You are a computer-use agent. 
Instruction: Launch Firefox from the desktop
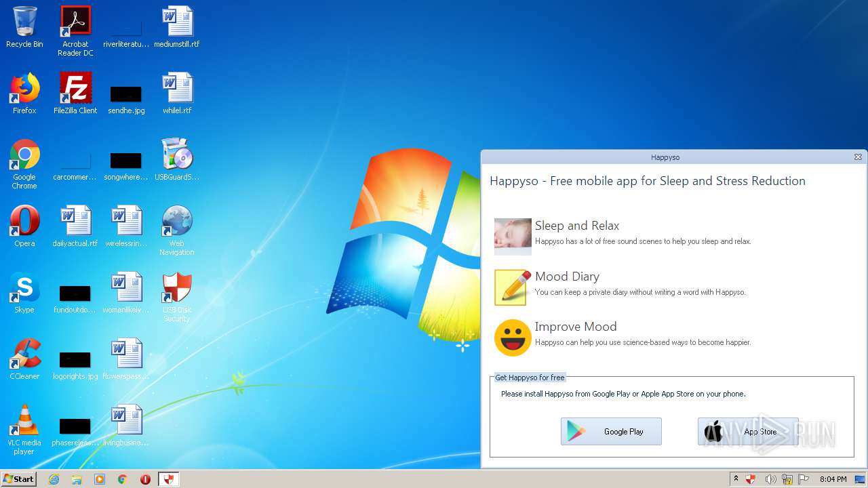pos(24,94)
